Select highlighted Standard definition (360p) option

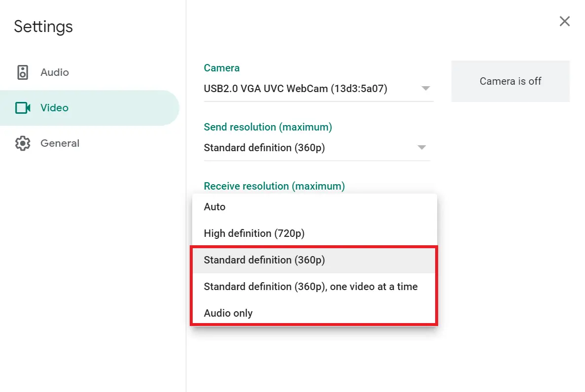pos(314,260)
